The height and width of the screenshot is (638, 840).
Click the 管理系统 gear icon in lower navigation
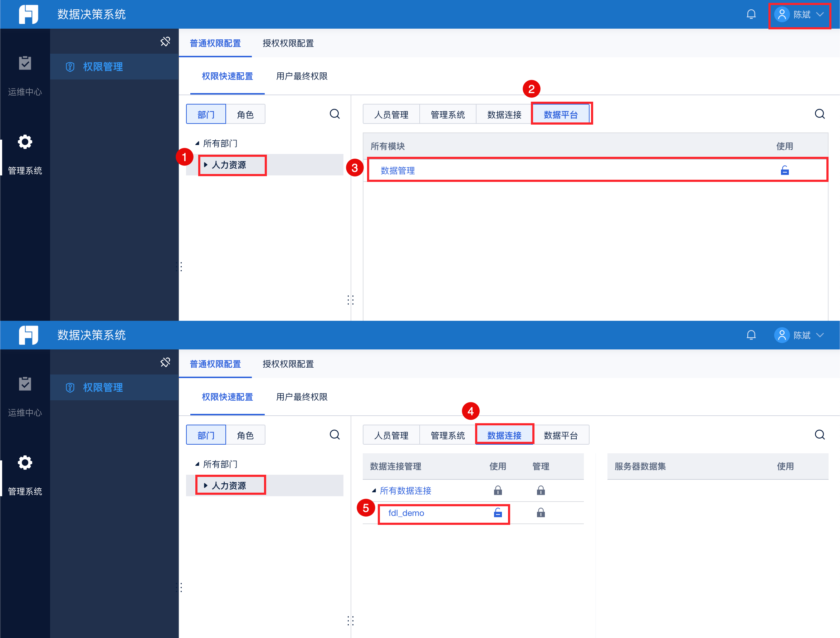pos(25,463)
